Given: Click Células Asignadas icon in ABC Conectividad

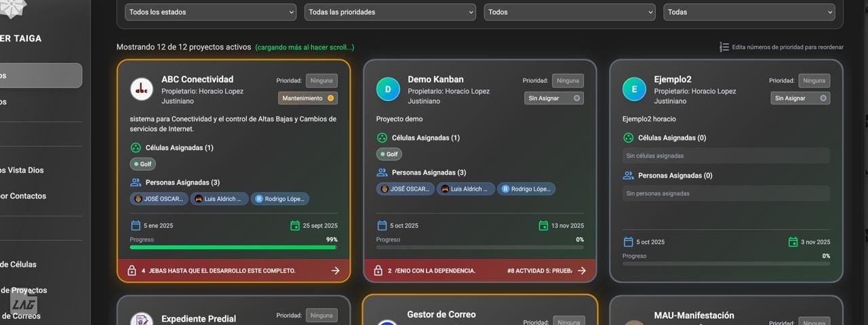Looking at the screenshot, I should coord(136,148).
